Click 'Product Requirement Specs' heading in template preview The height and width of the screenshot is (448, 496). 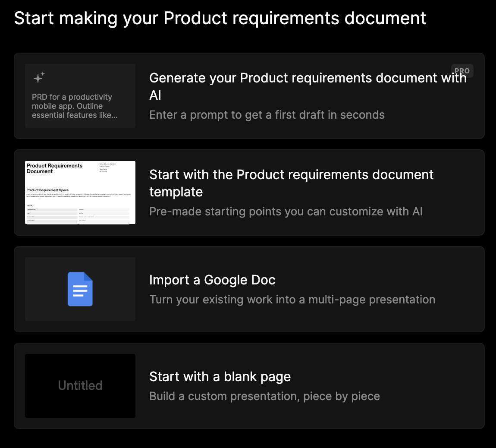(47, 190)
